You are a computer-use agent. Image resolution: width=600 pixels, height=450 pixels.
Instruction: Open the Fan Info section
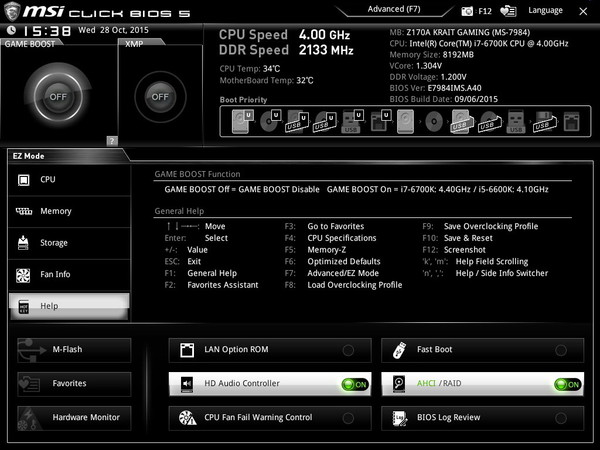69,274
